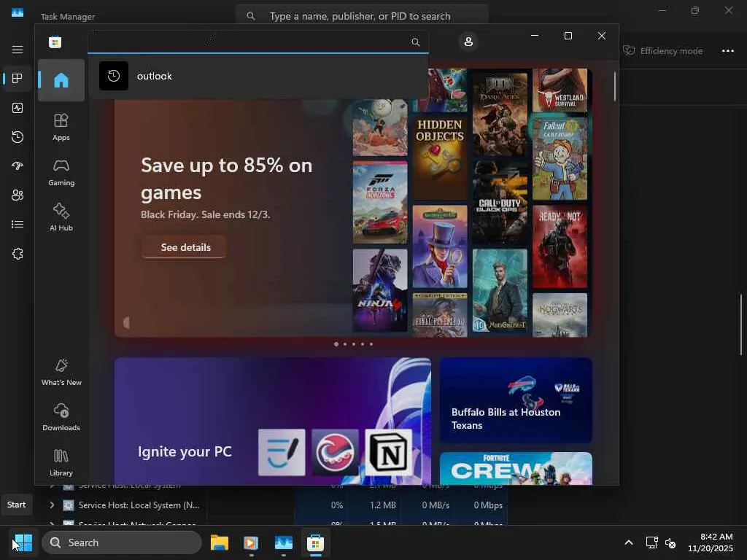Open the Downloads section in Microsoft Store
The image size is (747, 560).
(x=61, y=417)
